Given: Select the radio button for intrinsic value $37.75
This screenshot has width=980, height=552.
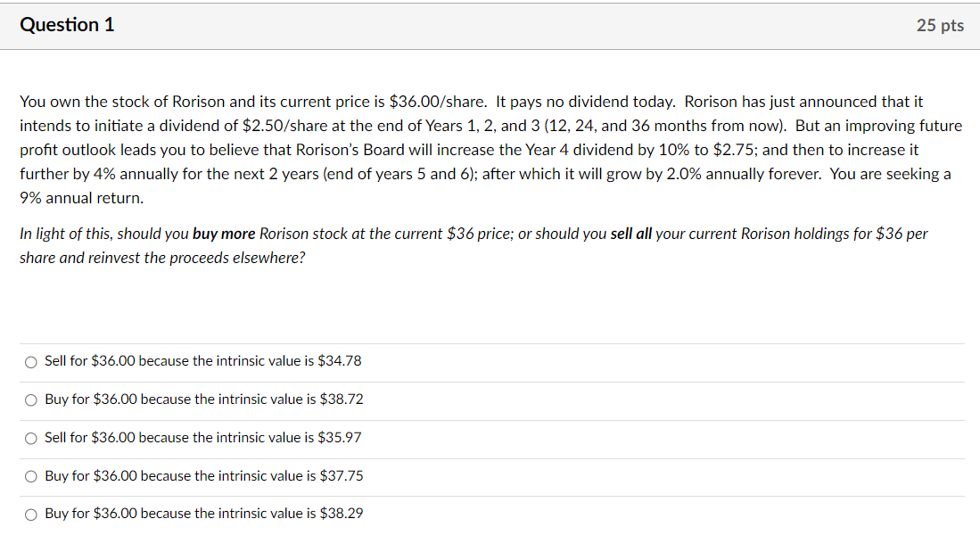Looking at the screenshot, I should tap(31, 476).
